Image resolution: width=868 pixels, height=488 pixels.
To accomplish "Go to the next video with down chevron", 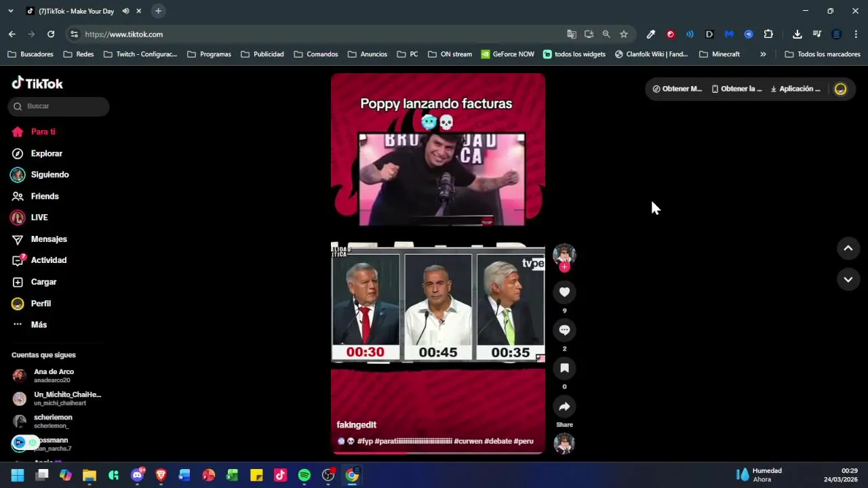I will (x=848, y=279).
